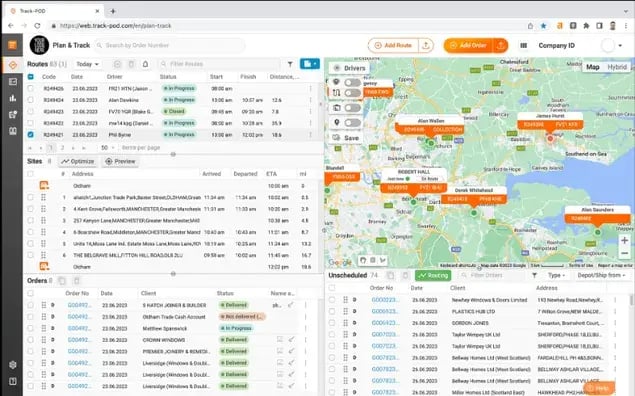Open the kebab menu for Newhey Windows order
Viewport: 635px width, 396px height.
(615, 300)
